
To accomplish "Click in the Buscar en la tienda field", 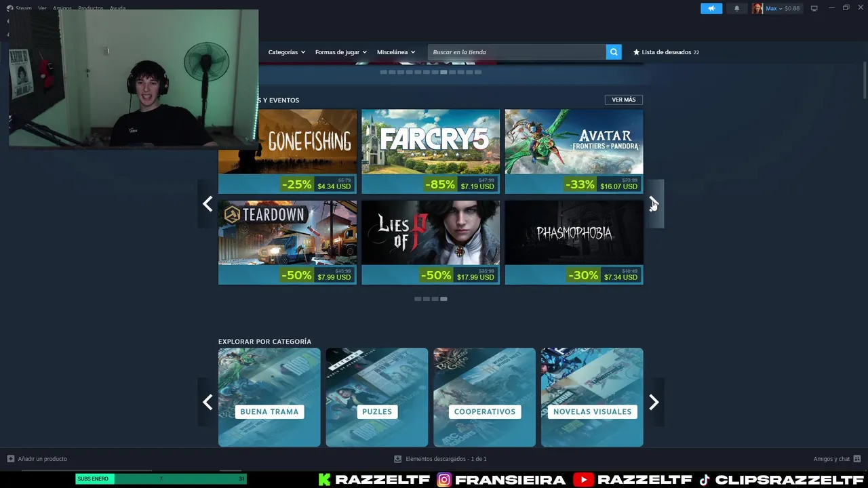I will coord(517,52).
